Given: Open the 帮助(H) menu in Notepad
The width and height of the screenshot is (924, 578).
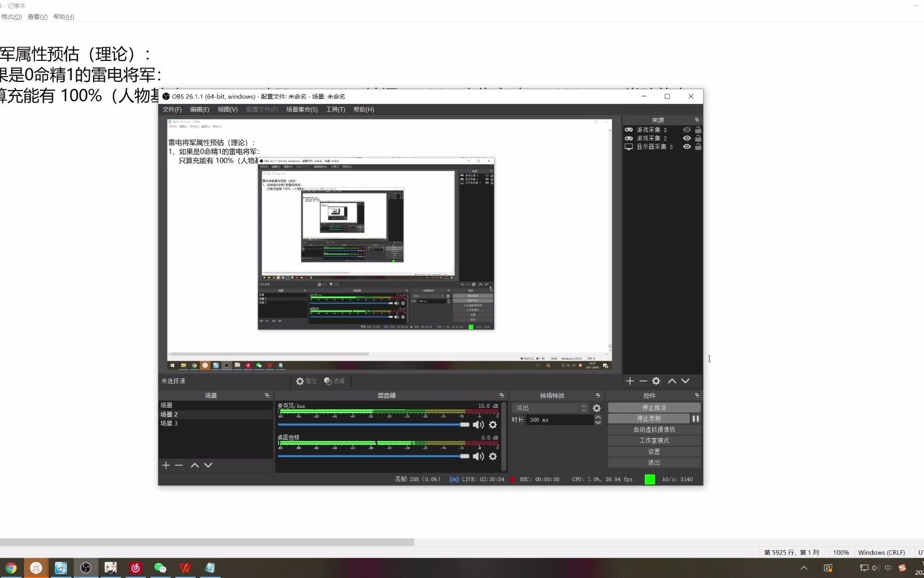Looking at the screenshot, I should pos(63,17).
